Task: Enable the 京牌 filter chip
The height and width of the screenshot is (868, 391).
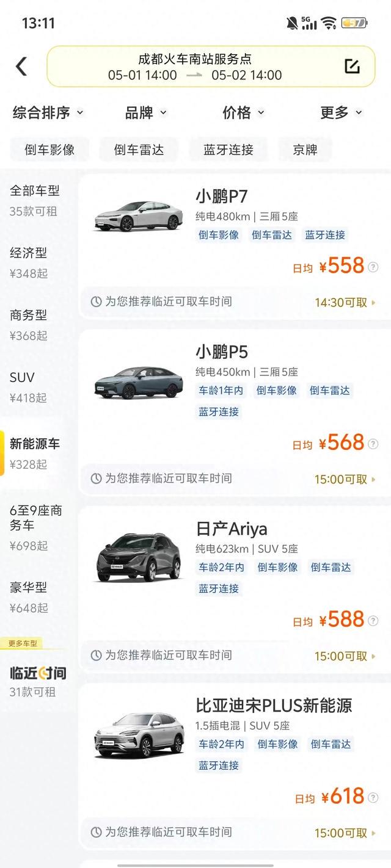Action: click(x=305, y=150)
